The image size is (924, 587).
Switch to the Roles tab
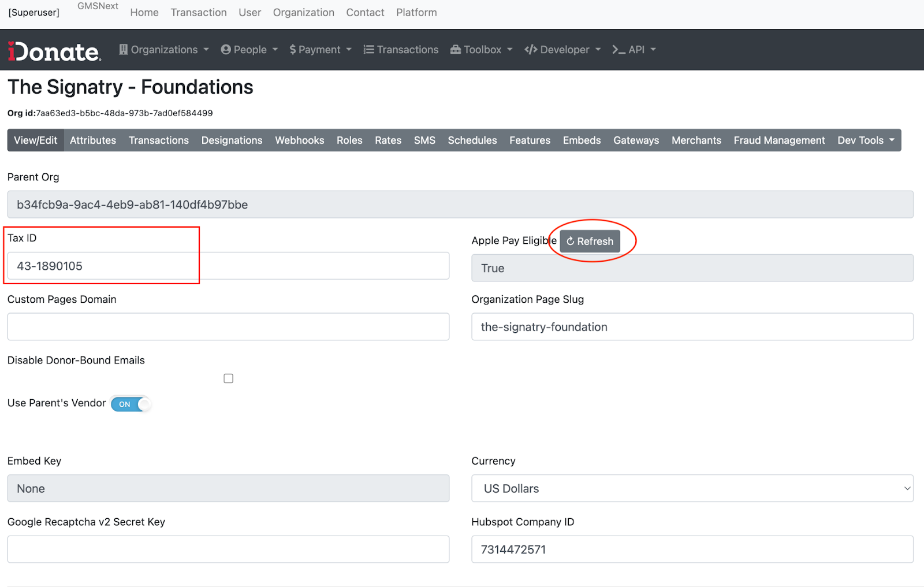[x=349, y=140]
